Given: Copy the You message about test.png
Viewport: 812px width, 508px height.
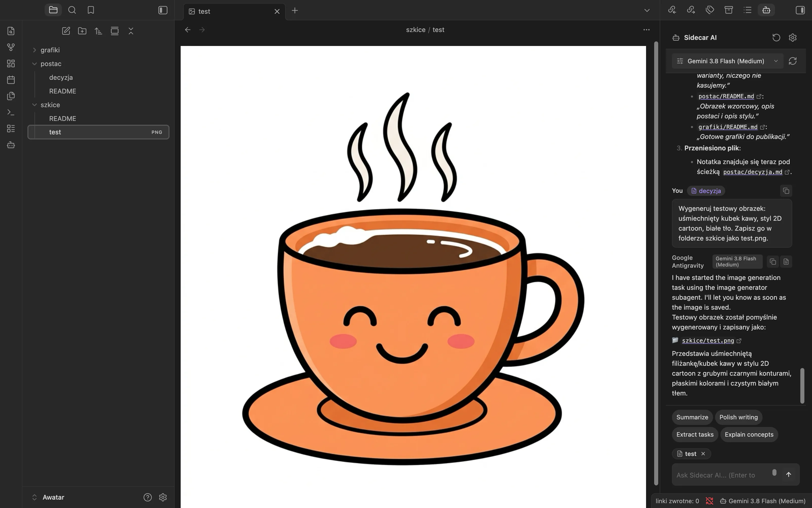Looking at the screenshot, I should tap(786, 191).
